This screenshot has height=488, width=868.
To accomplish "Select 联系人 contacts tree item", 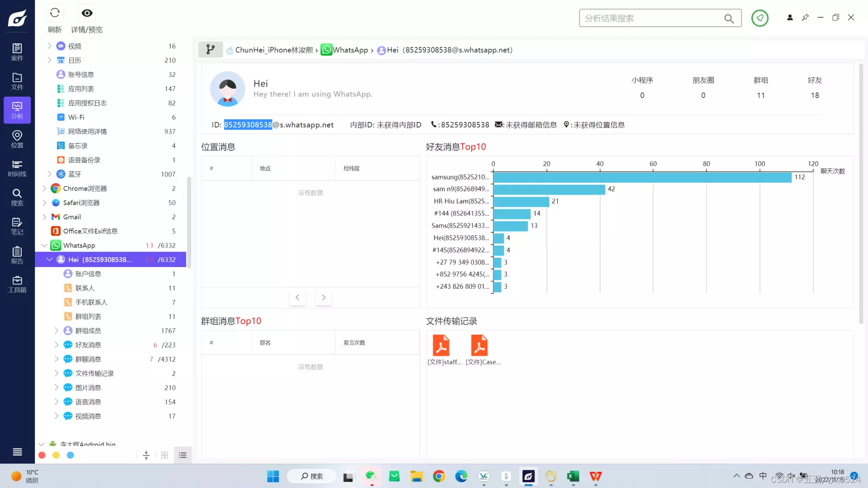I will point(85,288).
